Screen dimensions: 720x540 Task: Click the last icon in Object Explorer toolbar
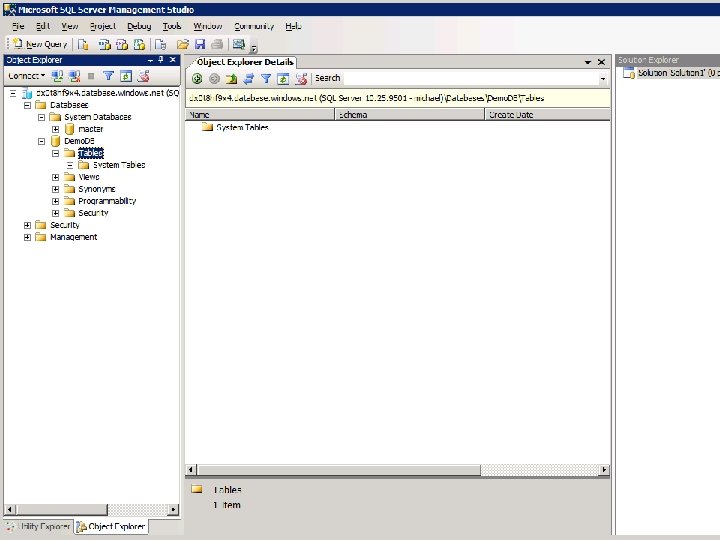tap(143, 76)
